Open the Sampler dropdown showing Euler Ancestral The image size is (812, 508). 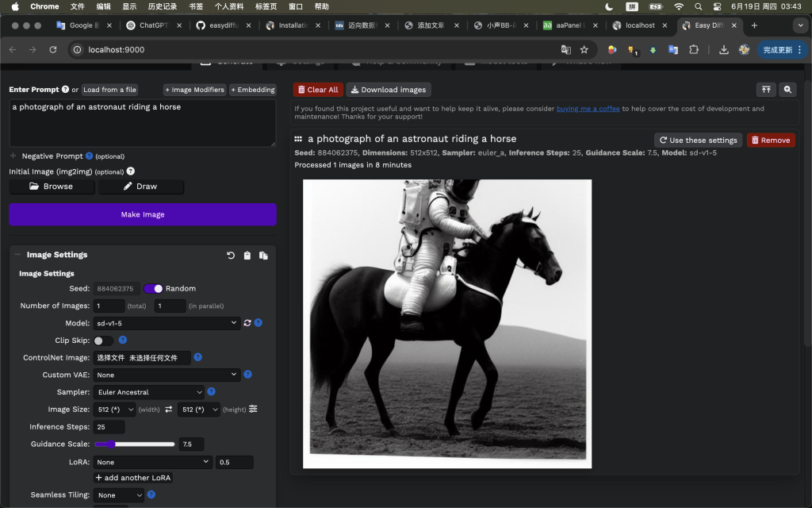[148, 392]
